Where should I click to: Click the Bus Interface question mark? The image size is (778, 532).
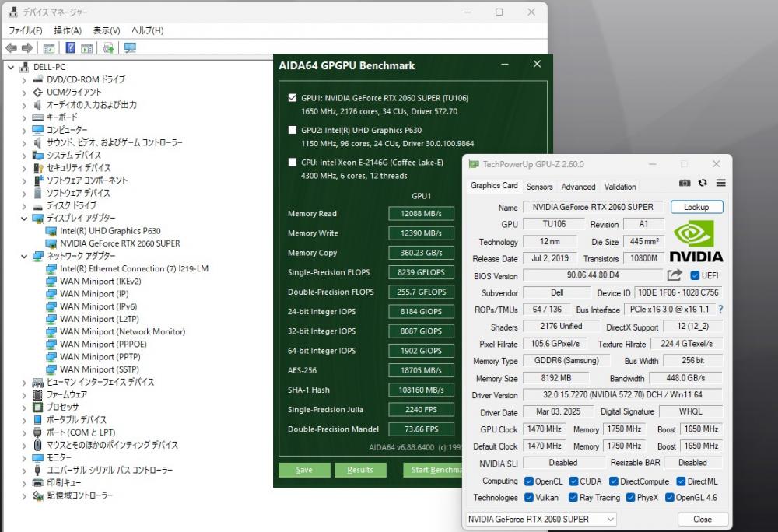pyautogui.click(x=720, y=310)
